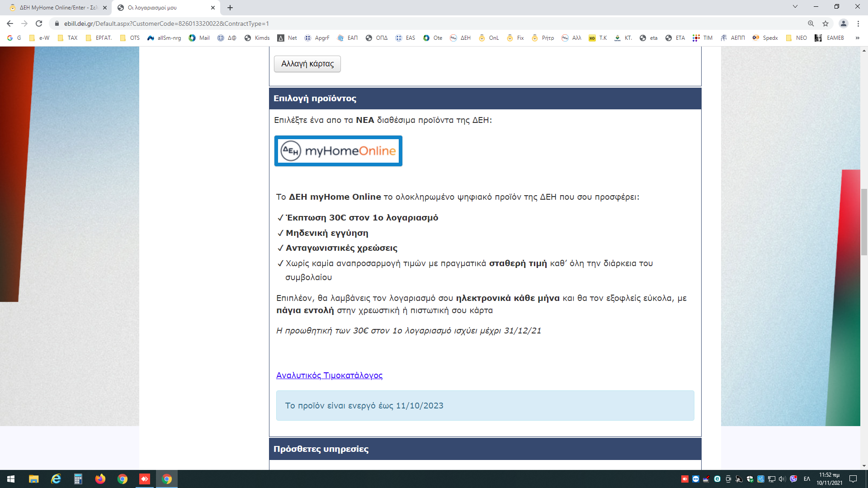Open the Chrome profile icon
Image resolution: width=868 pixels, height=488 pixels.
coord(843,23)
